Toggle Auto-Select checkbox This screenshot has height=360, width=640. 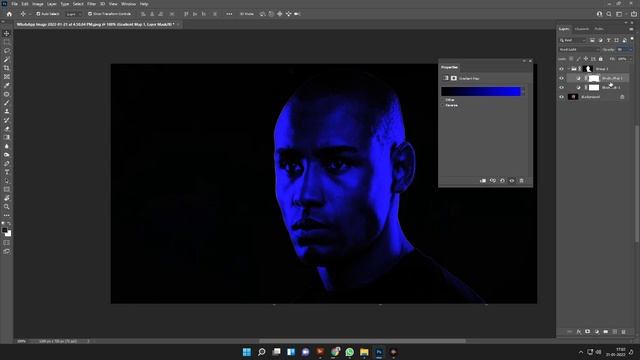(x=38, y=14)
